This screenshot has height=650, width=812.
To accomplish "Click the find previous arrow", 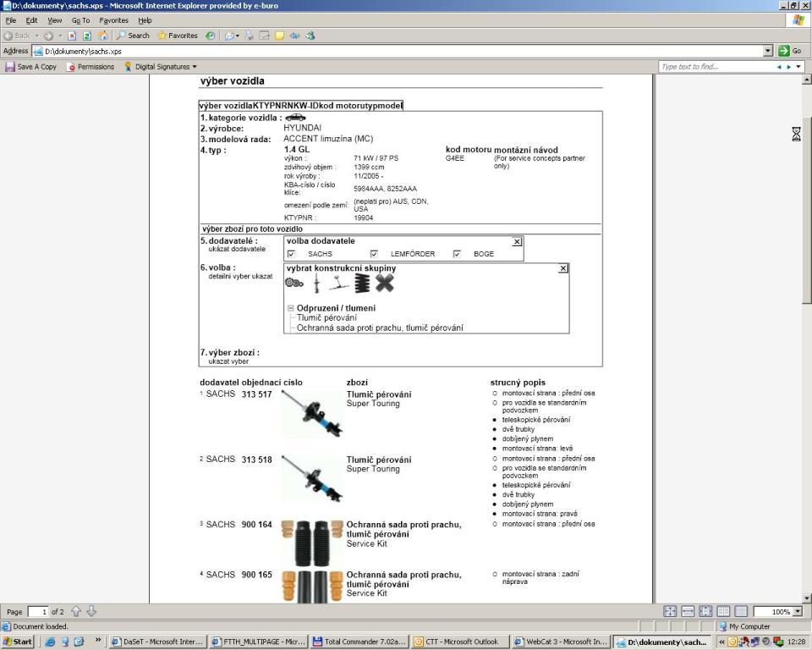I will (x=779, y=67).
